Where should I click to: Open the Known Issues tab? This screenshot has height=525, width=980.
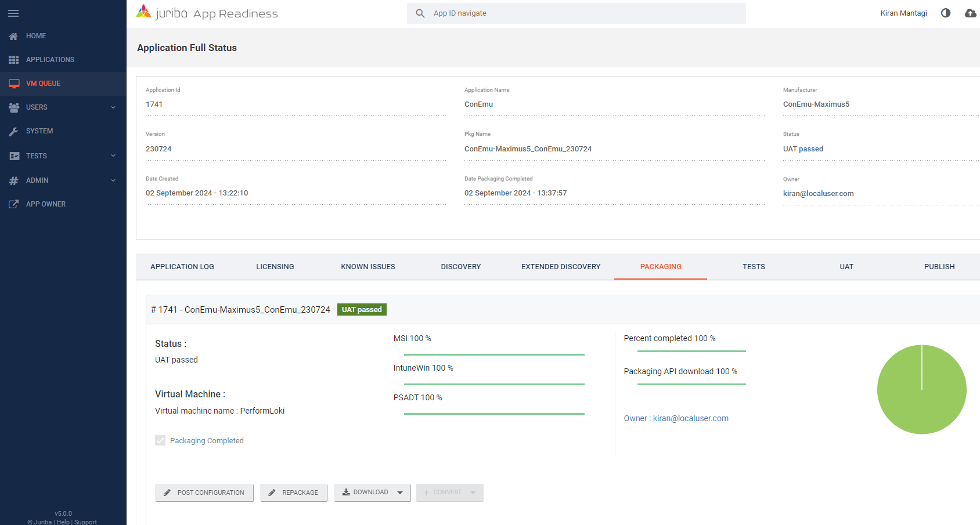[x=368, y=267]
